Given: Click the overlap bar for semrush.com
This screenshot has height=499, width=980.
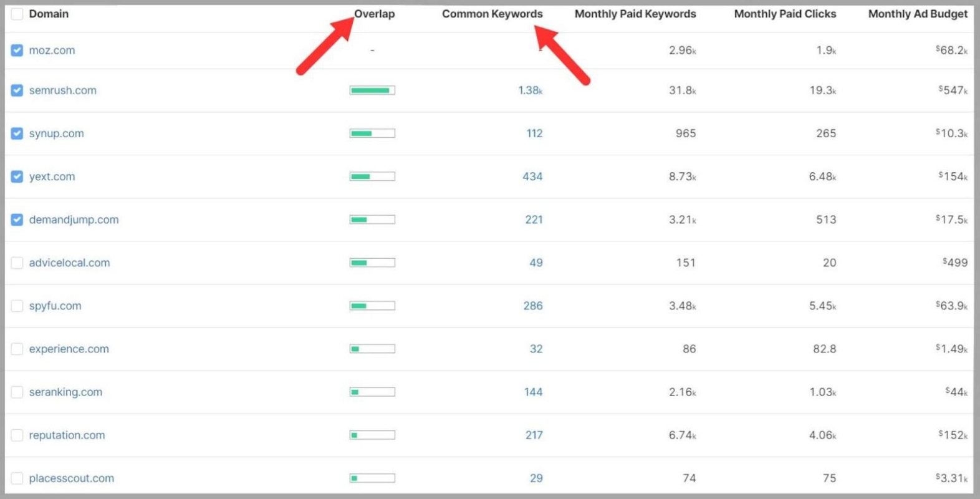Looking at the screenshot, I should 372,90.
